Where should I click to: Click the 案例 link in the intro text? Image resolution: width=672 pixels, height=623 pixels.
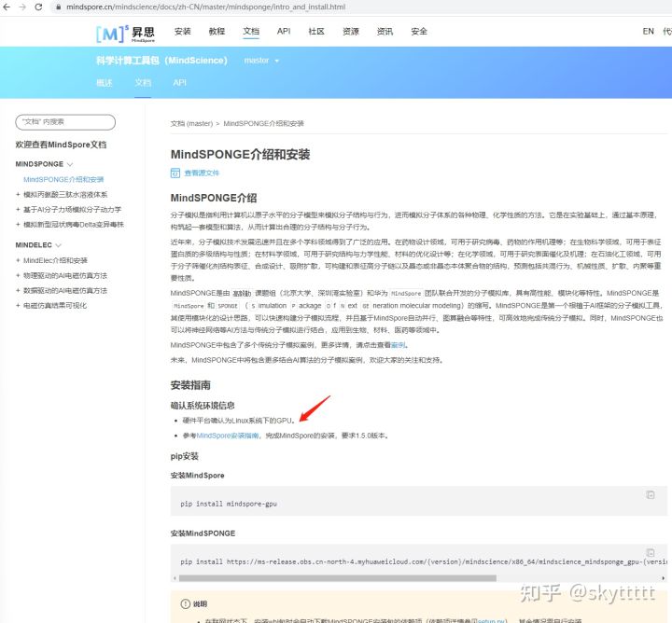[x=398, y=345]
